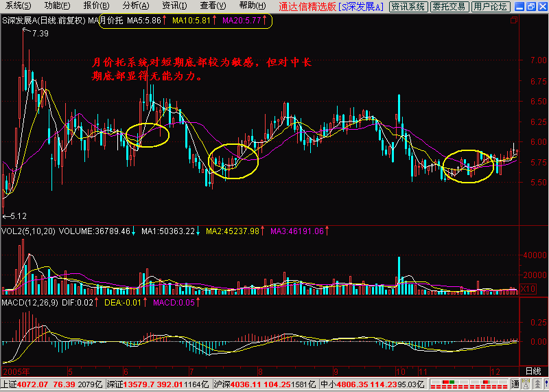Select the 7.39 high price marker
The image size is (549, 392).
coord(40,33)
